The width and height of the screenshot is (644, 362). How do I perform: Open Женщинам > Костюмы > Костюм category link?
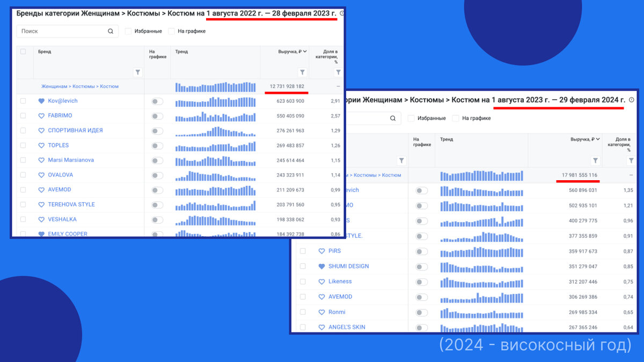pyautogui.click(x=80, y=86)
